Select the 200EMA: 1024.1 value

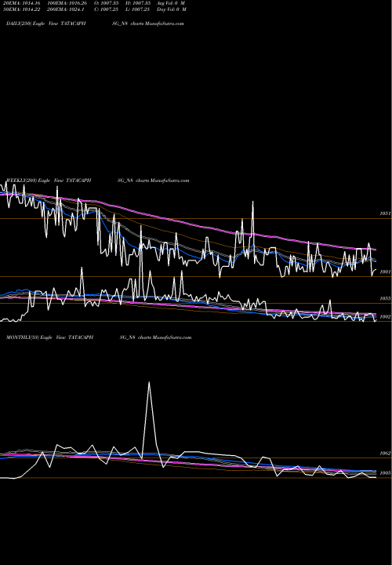pyautogui.click(x=66, y=9)
